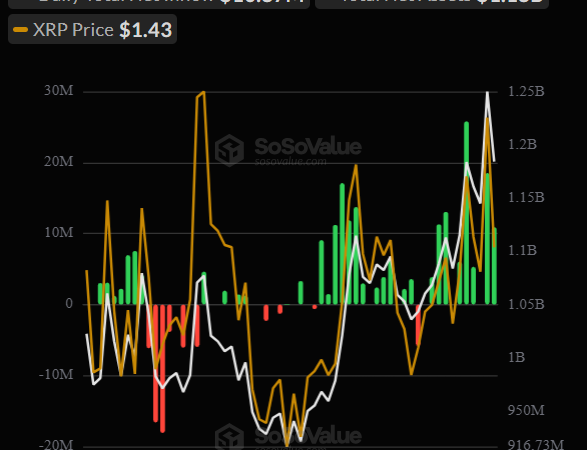Click the tallest green inflow bar
Screen dimensions: 587x450
(466, 213)
